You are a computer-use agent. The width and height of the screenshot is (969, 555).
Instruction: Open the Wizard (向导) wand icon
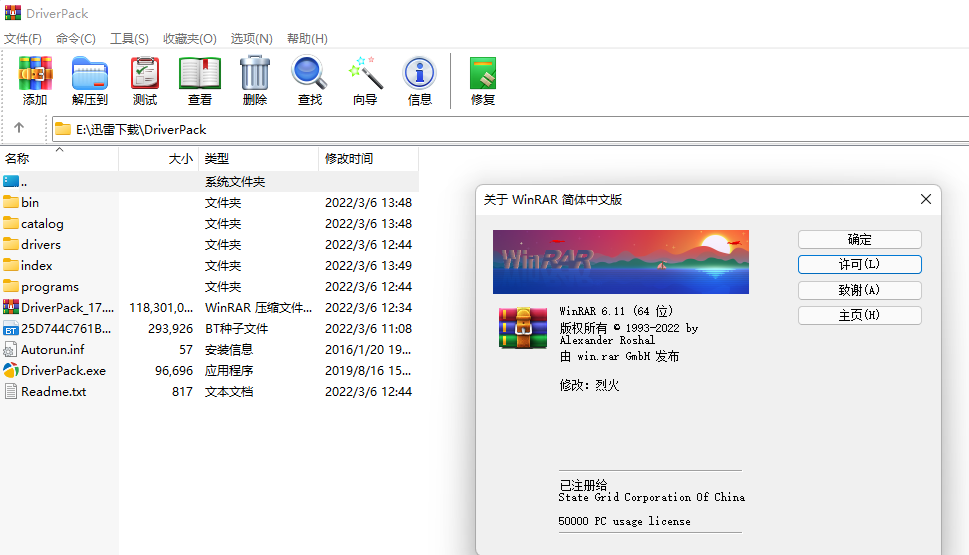pyautogui.click(x=365, y=73)
